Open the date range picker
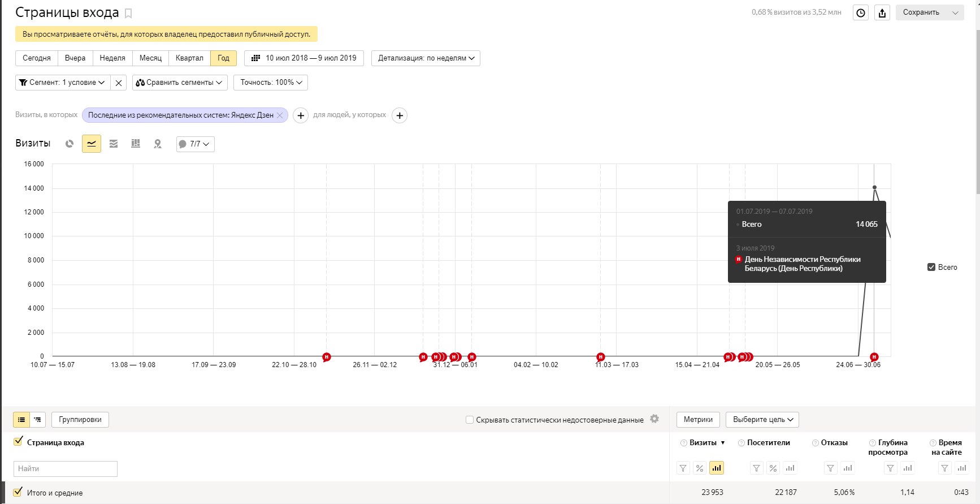This screenshot has height=504, width=980. (x=304, y=58)
